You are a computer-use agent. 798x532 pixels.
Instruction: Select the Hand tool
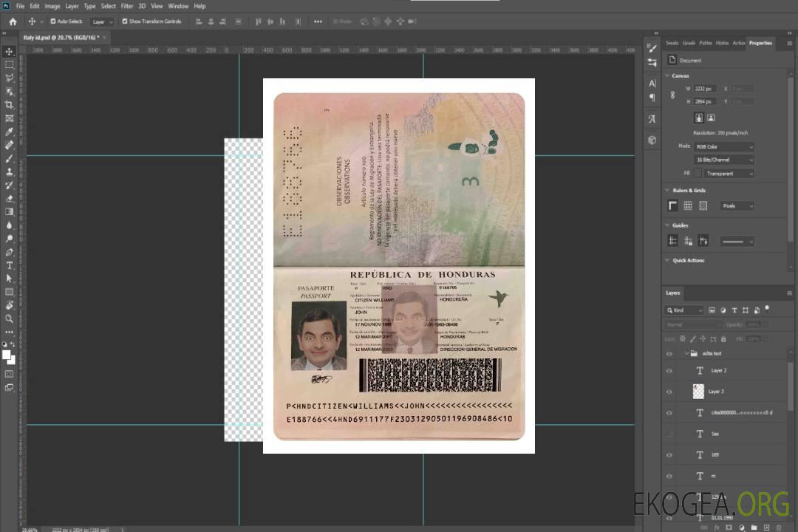click(x=9, y=305)
